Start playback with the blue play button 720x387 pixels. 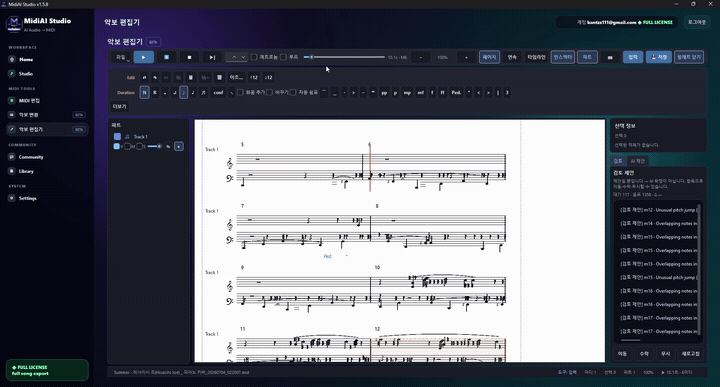point(144,57)
